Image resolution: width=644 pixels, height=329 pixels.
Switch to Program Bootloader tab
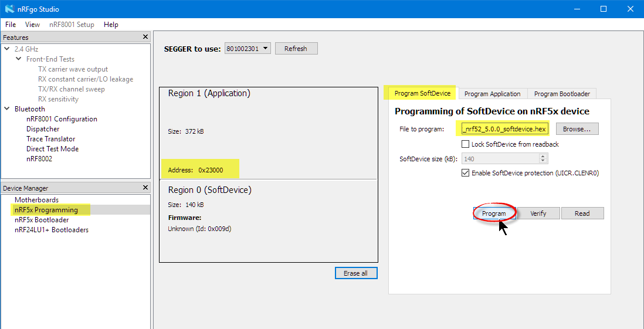click(561, 94)
